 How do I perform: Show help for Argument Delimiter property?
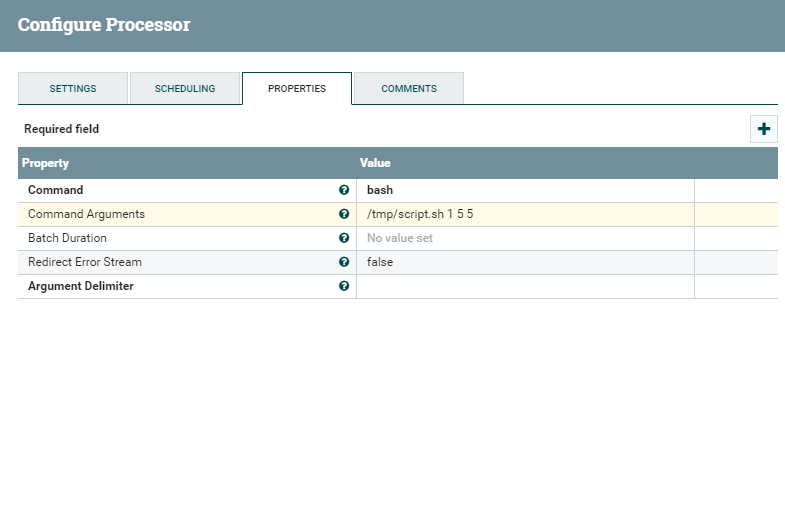344,286
